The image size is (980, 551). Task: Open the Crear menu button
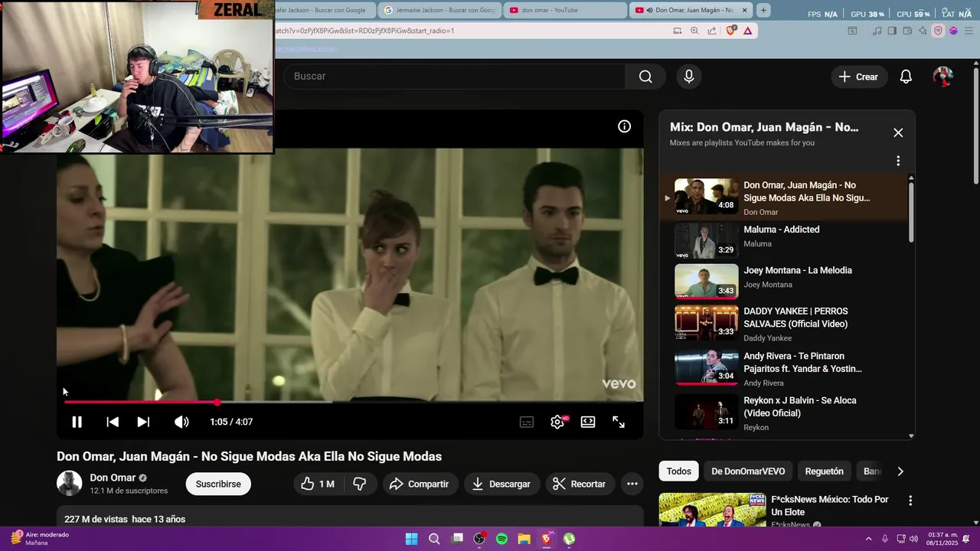[x=858, y=77]
